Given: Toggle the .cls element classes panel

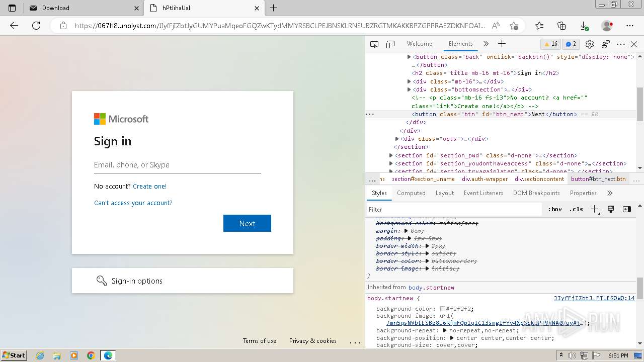Looking at the screenshot, I should (576, 209).
